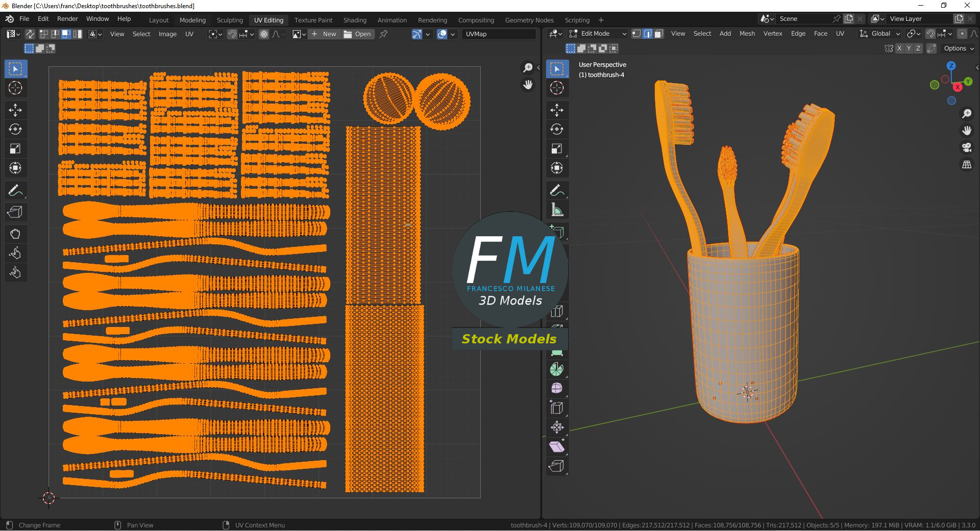Enable face select mode in 3D viewport
The image size is (980, 531).
click(x=659, y=34)
